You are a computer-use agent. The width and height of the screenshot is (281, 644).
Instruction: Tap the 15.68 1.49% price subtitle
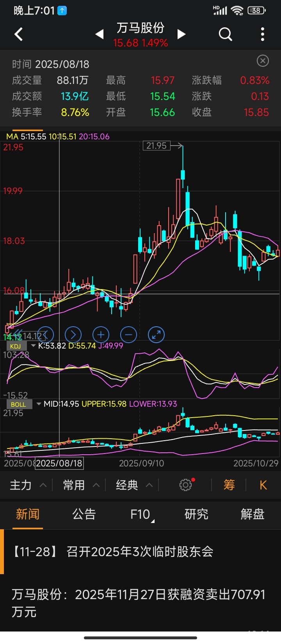click(140, 43)
